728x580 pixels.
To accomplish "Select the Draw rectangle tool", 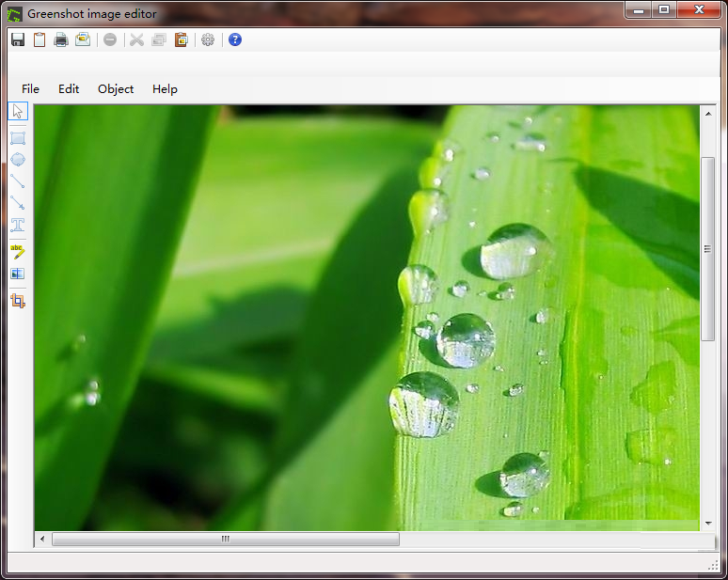I will [18, 137].
